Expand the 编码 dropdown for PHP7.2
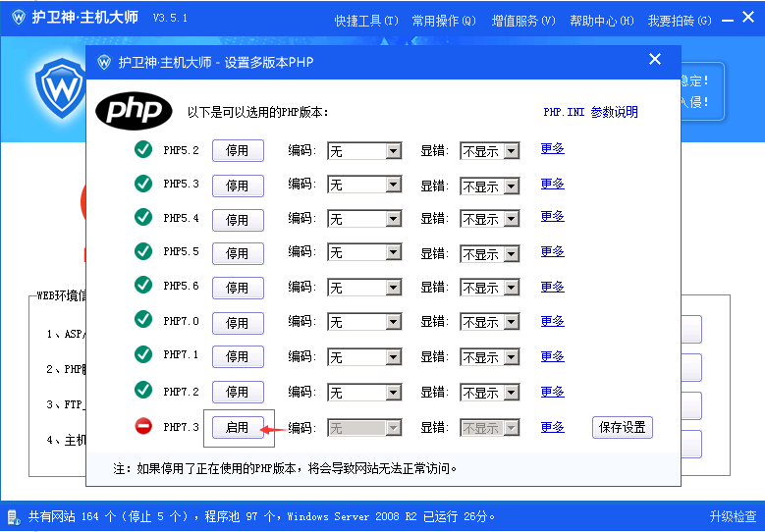Screen dimensions: 765x532 (x=393, y=393)
